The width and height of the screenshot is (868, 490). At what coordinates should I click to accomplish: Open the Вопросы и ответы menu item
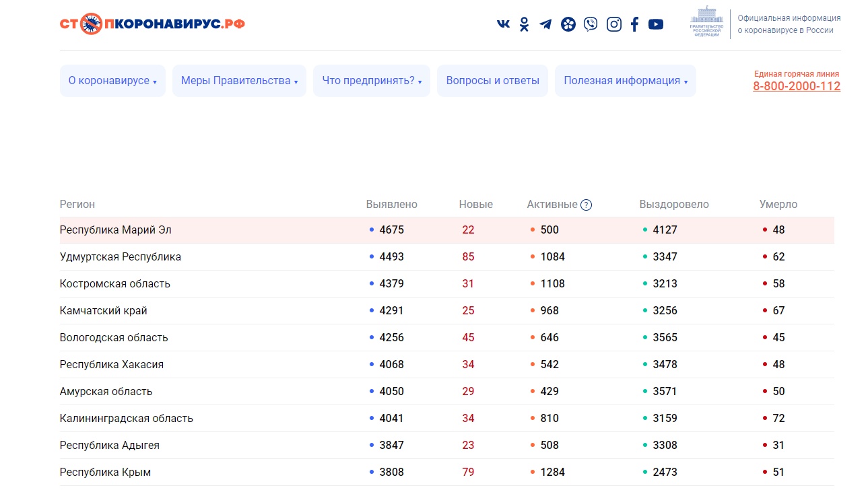pyautogui.click(x=492, y=81)
